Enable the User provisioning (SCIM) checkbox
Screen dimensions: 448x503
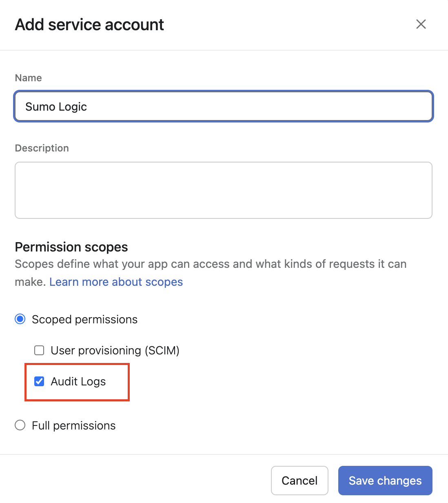39,350
